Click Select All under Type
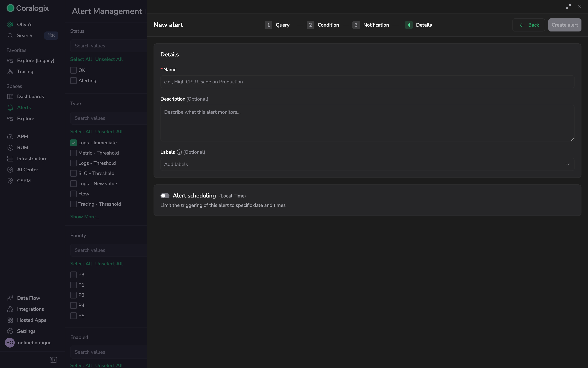This screenshot has height=368, width=588. tap(81, 132)
